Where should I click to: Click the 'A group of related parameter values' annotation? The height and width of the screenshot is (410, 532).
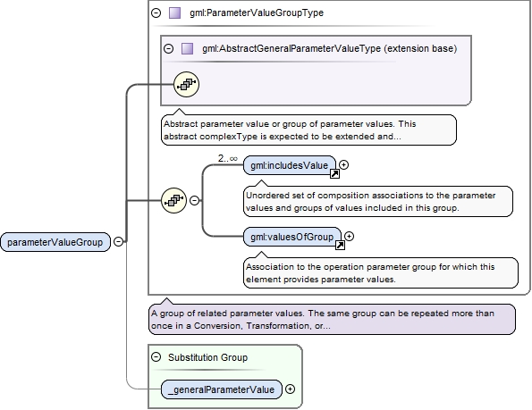coord(332,320)
